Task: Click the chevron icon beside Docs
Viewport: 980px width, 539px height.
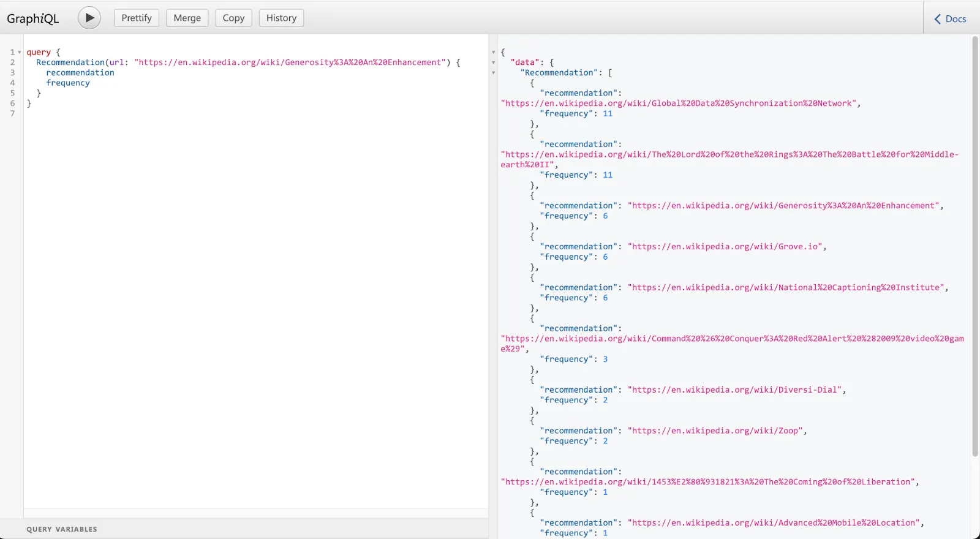Action: (x=937, y=19)
